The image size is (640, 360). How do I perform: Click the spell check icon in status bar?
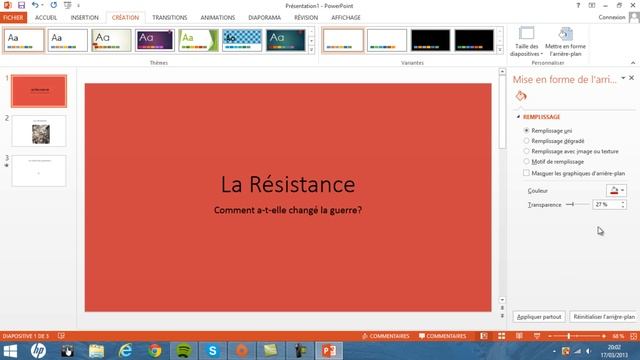point(61,336)
